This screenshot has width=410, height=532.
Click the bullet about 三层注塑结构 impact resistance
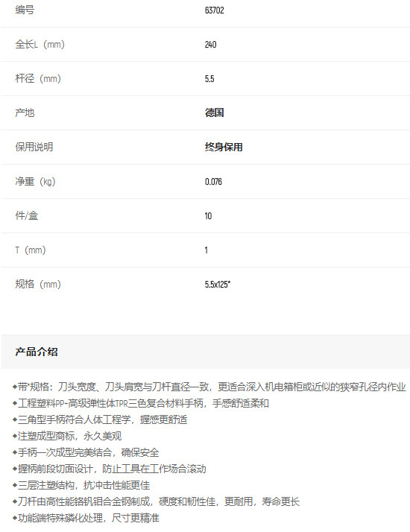[81, 485]
